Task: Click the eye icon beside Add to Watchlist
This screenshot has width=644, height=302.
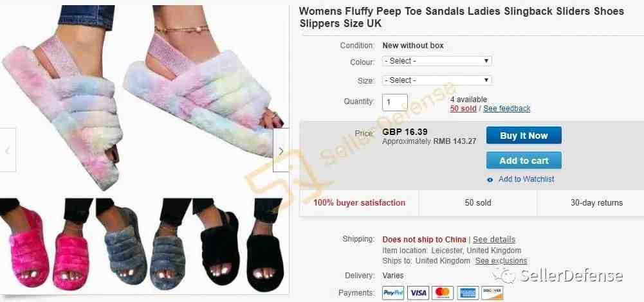Action: 490,180
